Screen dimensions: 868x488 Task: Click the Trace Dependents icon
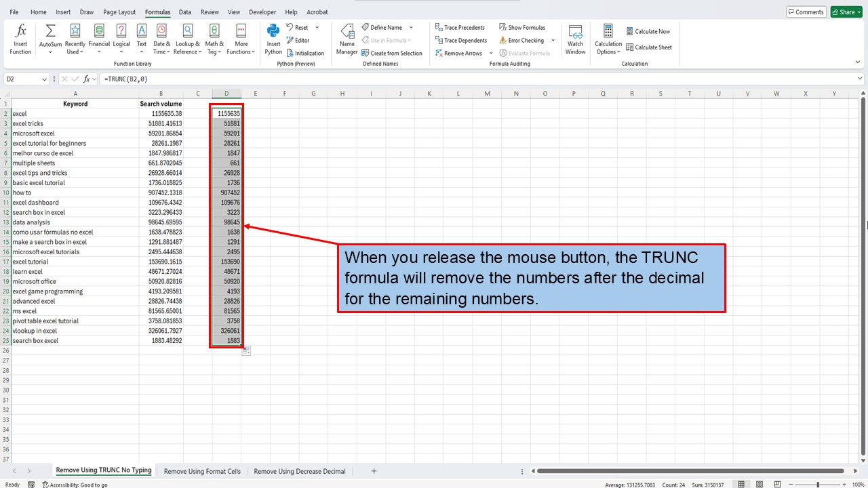click(461, 40)
